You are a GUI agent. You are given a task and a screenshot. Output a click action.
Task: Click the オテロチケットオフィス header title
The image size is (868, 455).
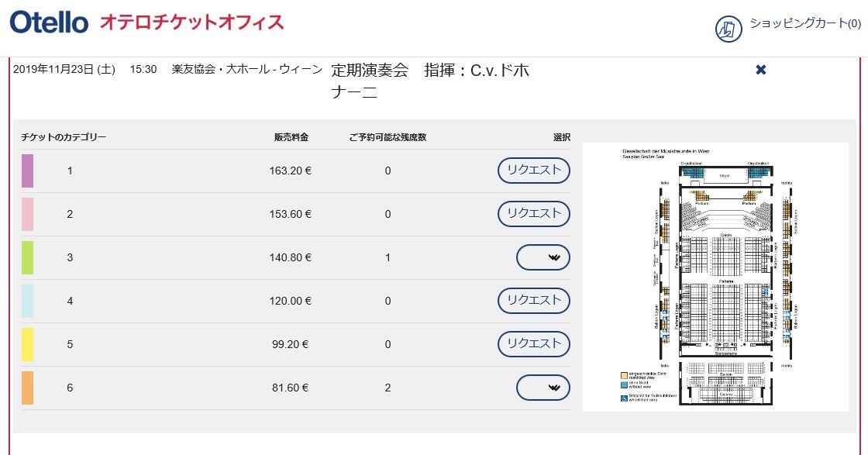click(x=191, y=22)
